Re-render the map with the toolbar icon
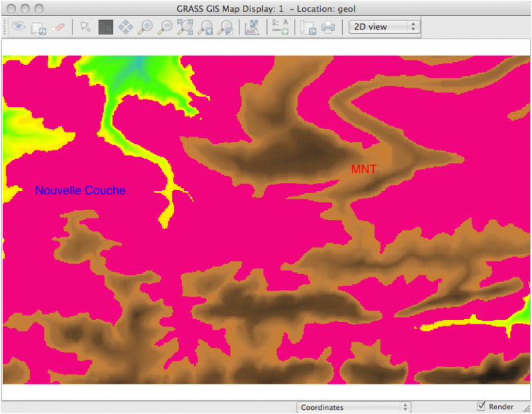The height and width of the screenshot is (414, 532). [x=39, y=28]
